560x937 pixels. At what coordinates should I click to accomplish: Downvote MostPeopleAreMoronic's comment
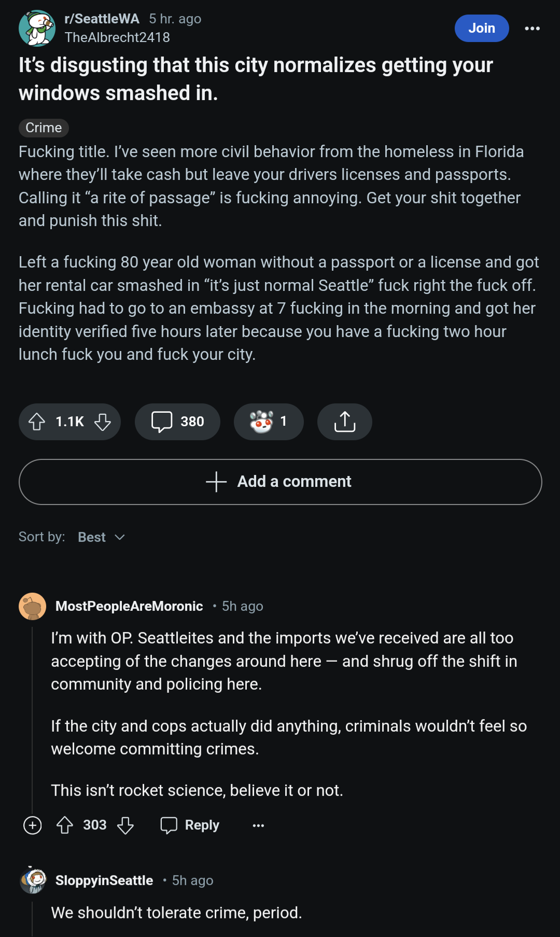pyautogui.click(x=125, y=825)
